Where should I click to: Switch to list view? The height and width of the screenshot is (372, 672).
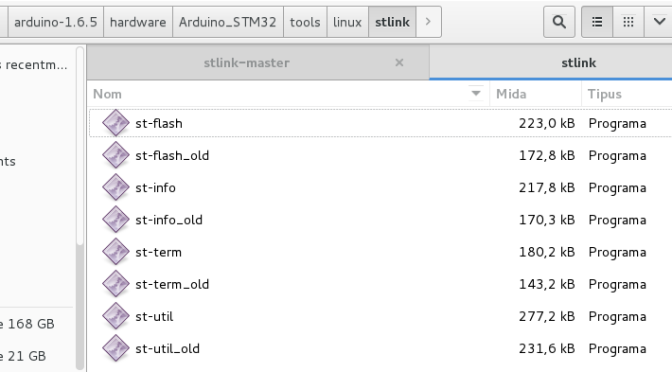click(x=597, y=22)
